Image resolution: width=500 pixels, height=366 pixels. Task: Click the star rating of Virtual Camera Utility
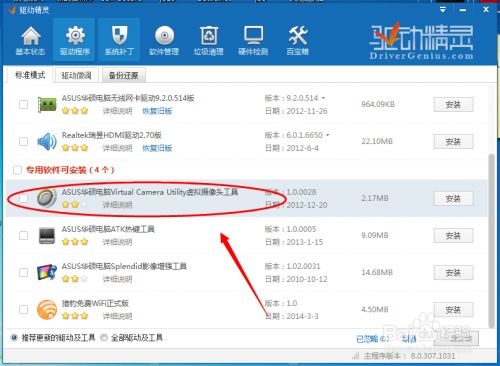point(75,204)
